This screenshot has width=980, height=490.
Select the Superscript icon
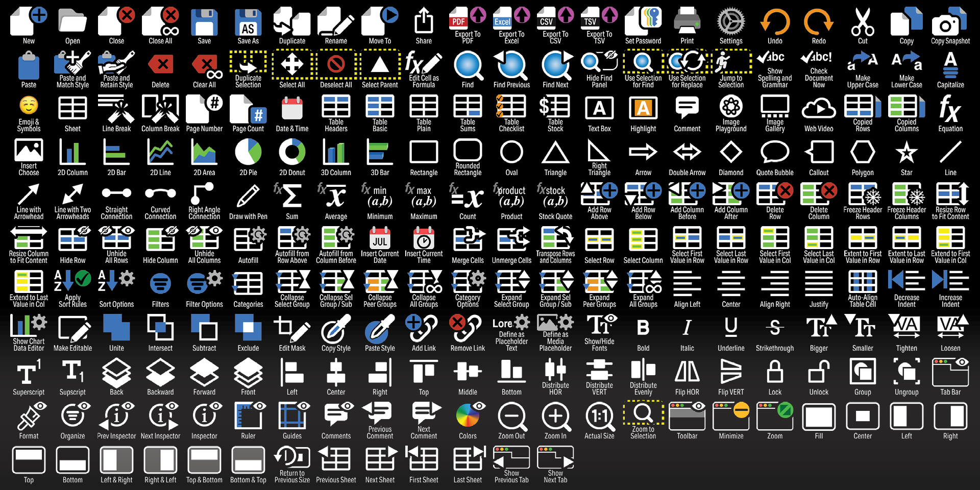pyautogui.click(x=29, y=372)
